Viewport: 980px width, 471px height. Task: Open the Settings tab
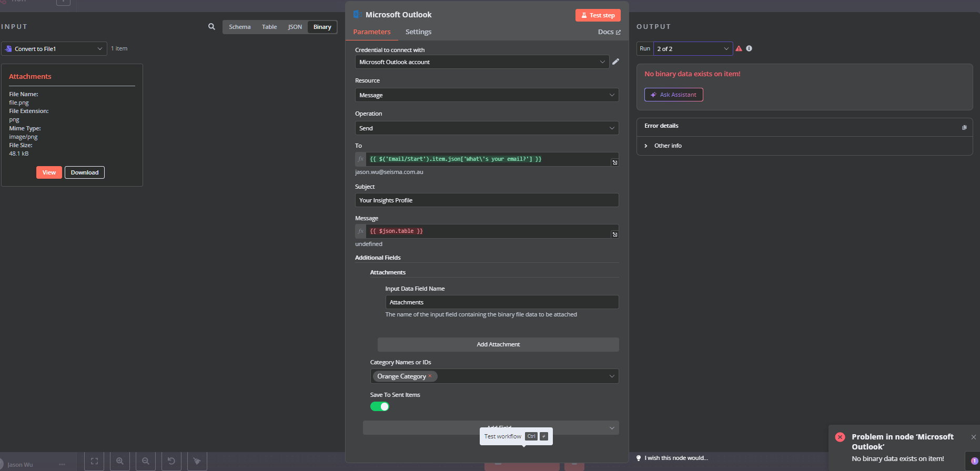point(419,32)
